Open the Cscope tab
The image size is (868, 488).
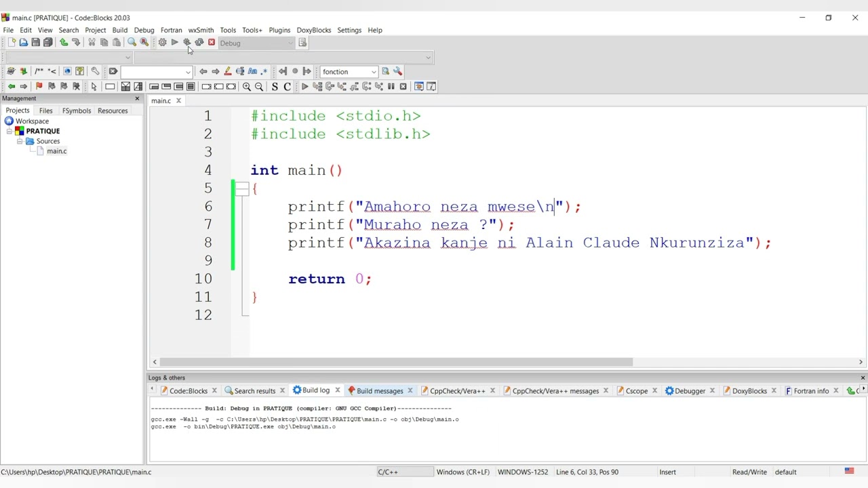[636, 390]
